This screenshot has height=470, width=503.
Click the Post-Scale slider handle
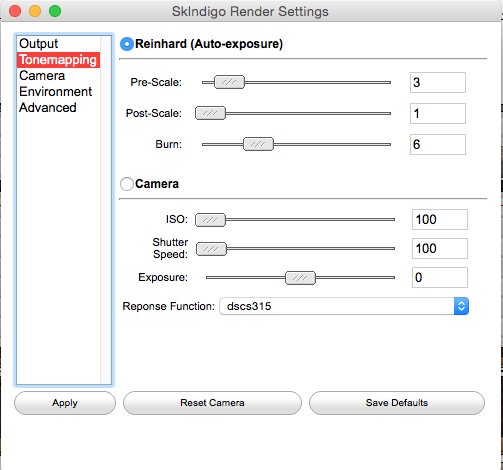coord(210,113)
